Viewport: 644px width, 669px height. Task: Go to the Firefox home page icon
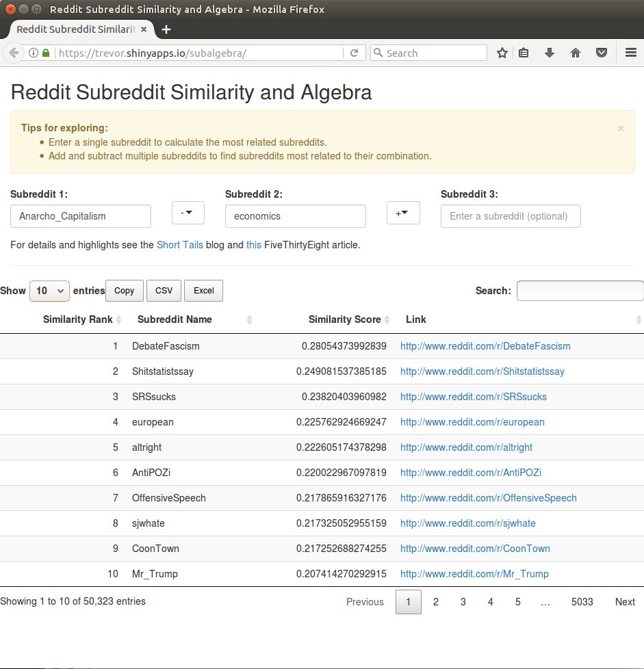click(x=576, y=53)
